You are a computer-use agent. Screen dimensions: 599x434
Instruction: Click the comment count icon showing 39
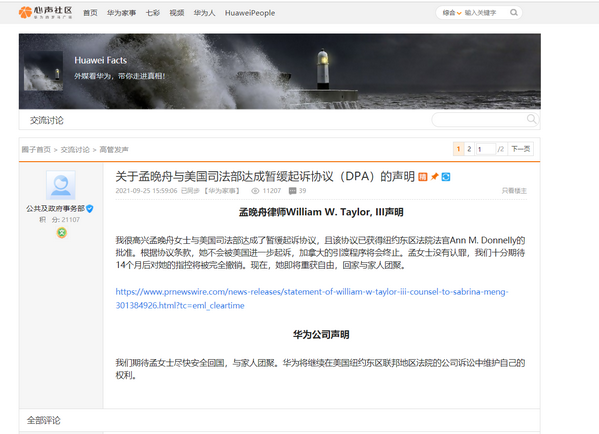pyautogui.click(x=293, y=191)
